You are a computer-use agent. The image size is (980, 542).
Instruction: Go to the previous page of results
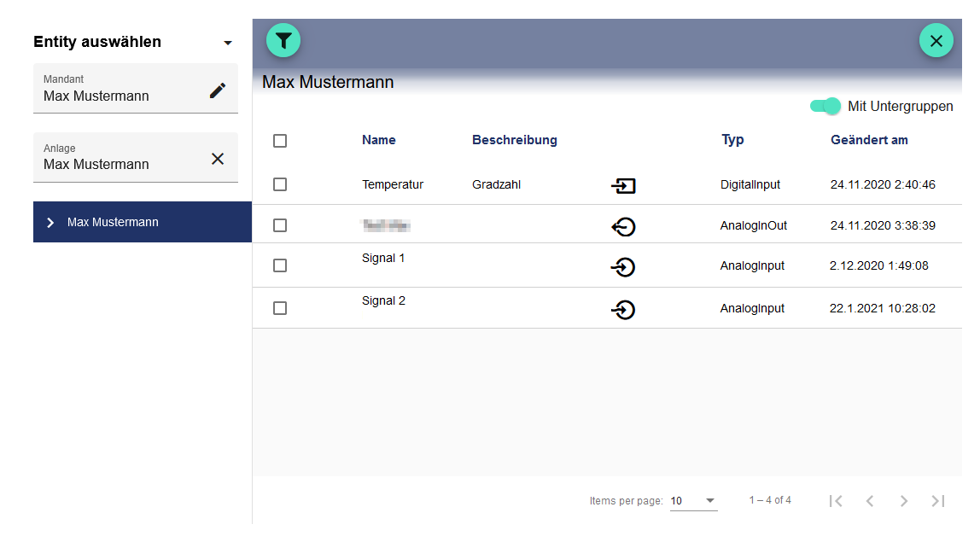[869, 501]
